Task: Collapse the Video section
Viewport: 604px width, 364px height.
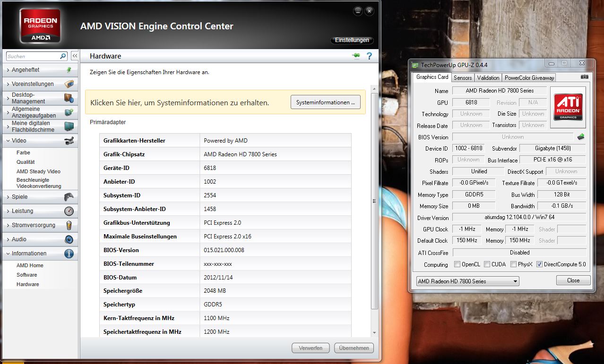Action: coord(39,141)
